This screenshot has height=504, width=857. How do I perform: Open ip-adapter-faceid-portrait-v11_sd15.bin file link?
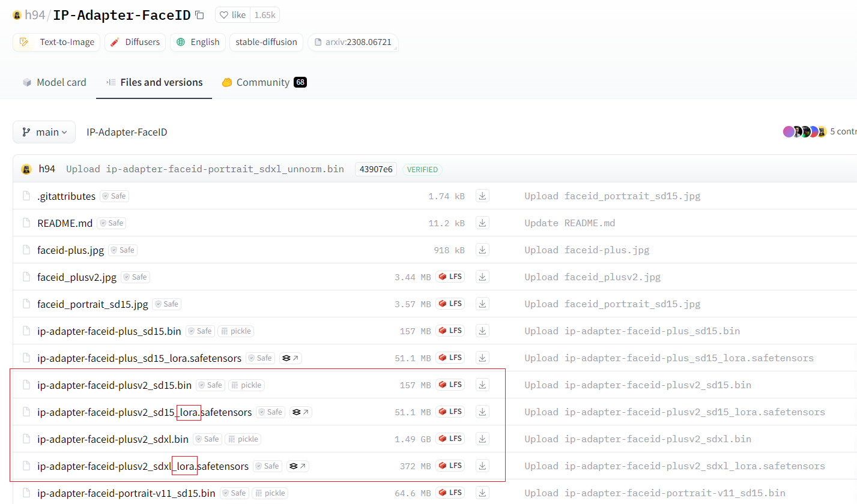126,493
